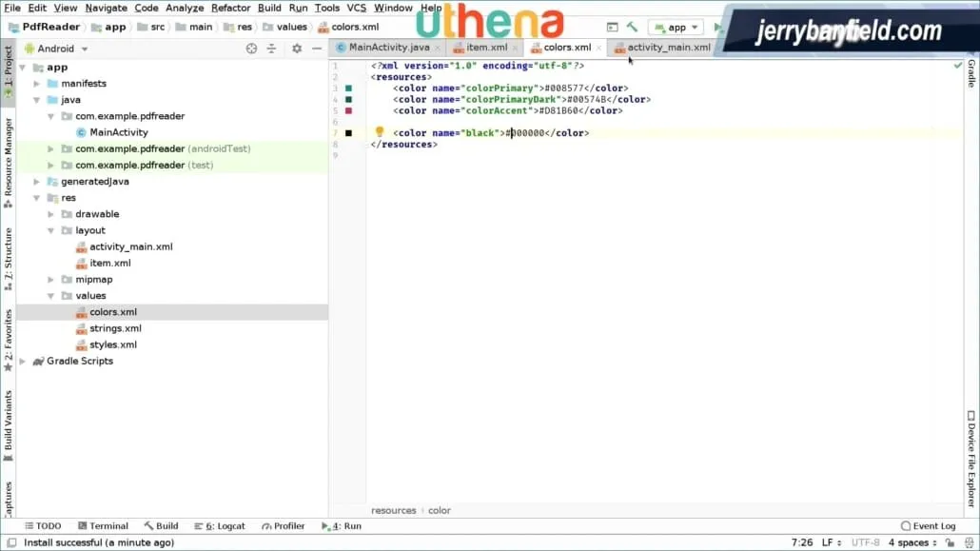Click the status bar bottom-left tool window icon

tap(11, 542)
